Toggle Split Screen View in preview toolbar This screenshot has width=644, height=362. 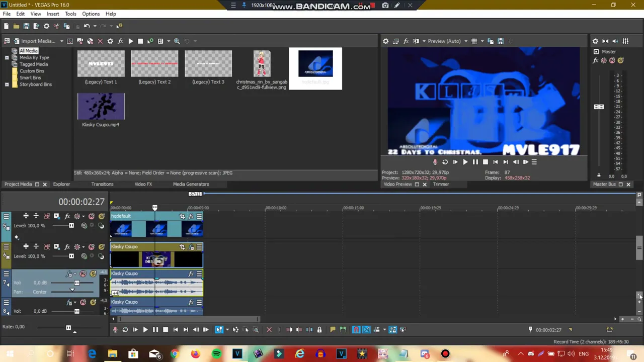[416, 41]
